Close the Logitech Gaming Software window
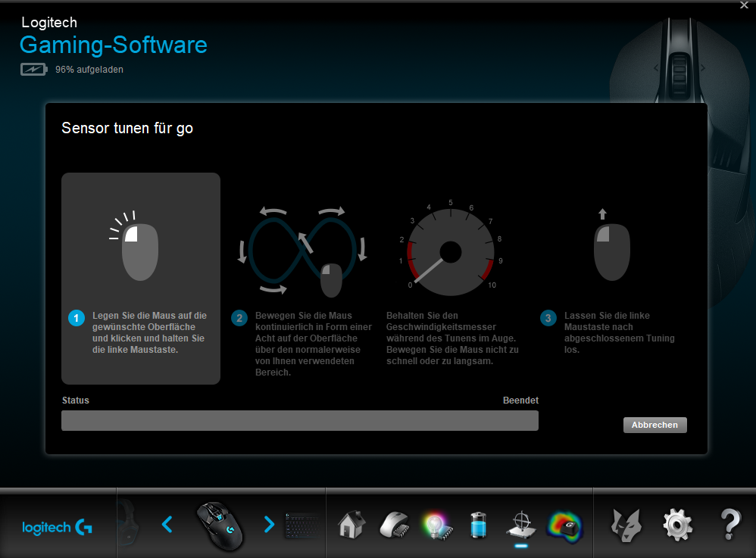Image resolution: width=756 pixels, height=558 pixels. point(744,5)
